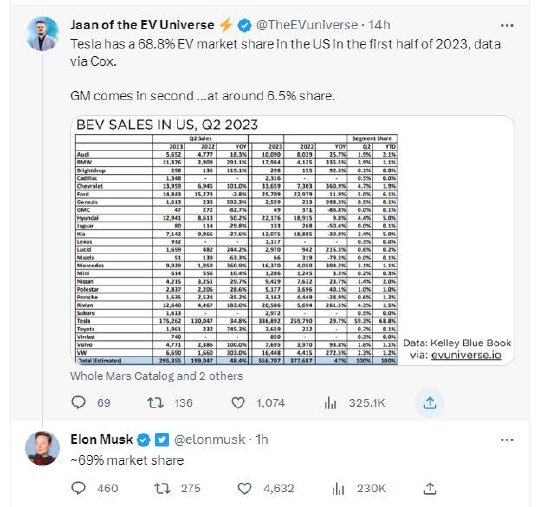Image resolution: width=550 pixels, height=507 pixels.
Task: Open the BEV Sales in US table image
Action: tap(292, 240)
